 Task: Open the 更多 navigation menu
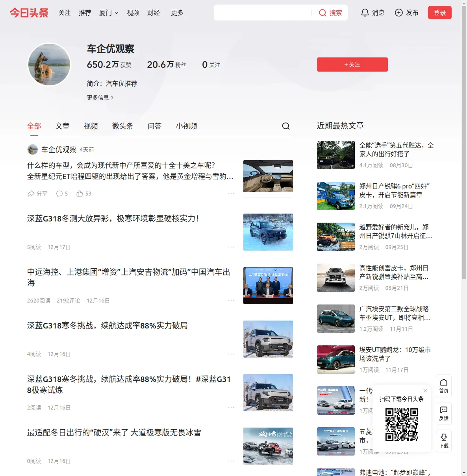177,13
